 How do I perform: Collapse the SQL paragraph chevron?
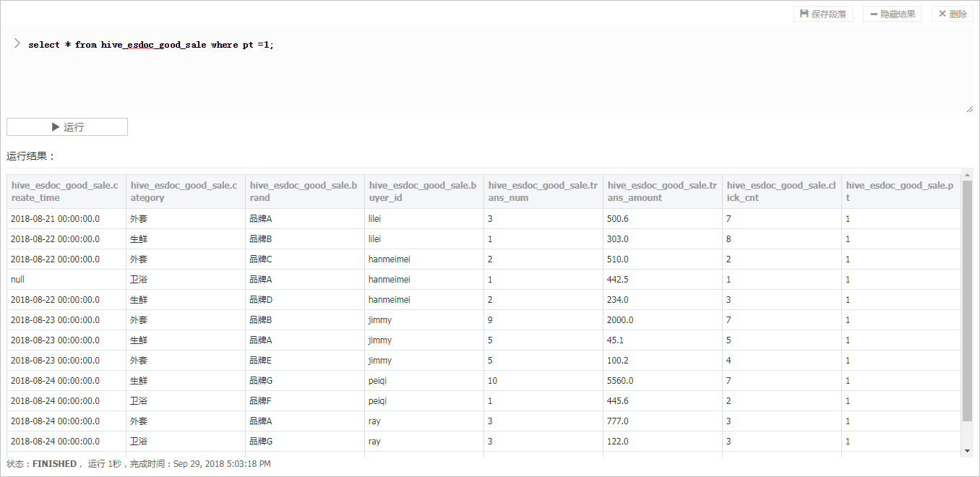pos(17,43)
